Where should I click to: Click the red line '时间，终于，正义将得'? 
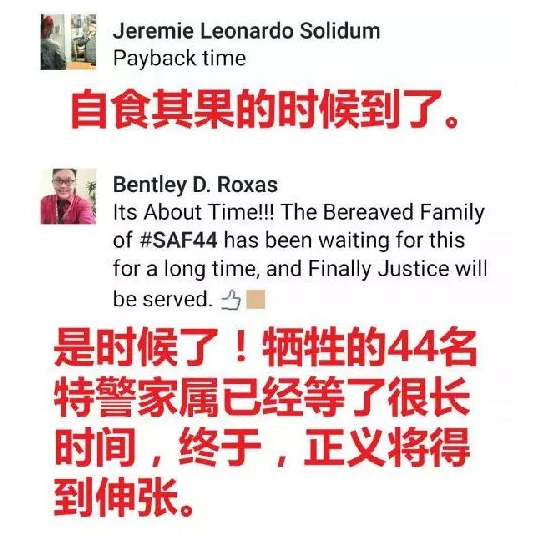coord(262,447)
